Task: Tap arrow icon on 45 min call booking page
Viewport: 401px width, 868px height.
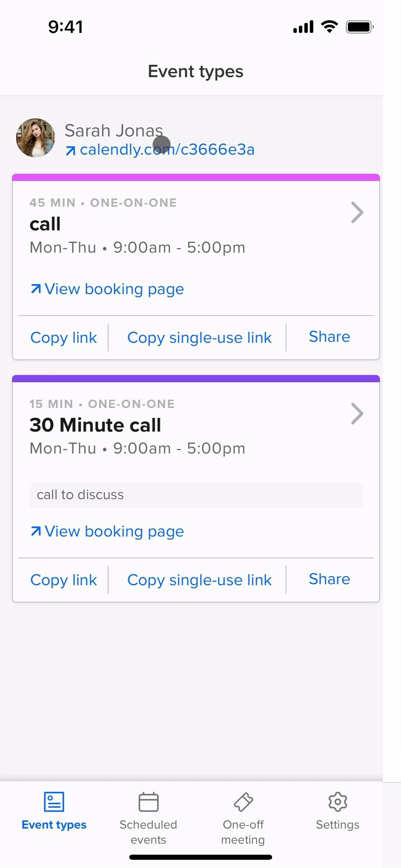Action: pos(36,289)
